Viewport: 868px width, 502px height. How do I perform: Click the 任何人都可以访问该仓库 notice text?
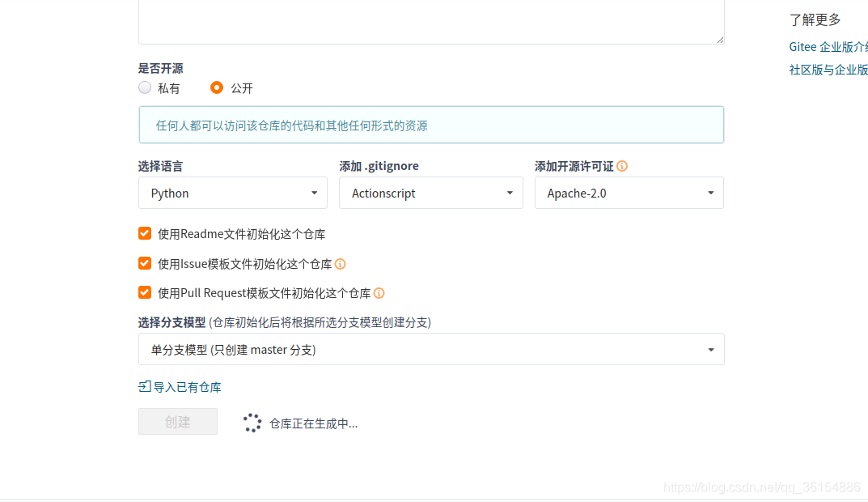[x=292, y=125]
